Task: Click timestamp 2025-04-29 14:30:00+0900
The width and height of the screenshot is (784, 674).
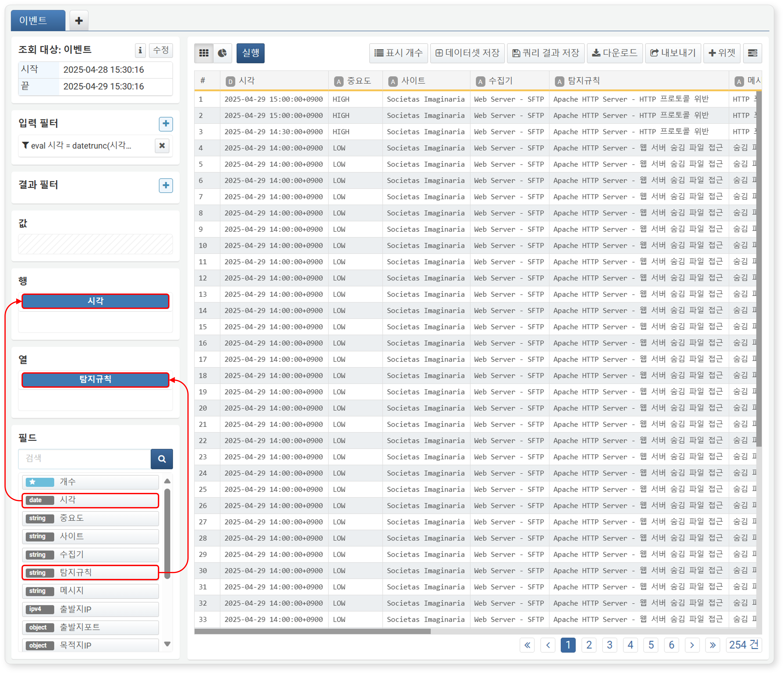Action: click(274, 132)
